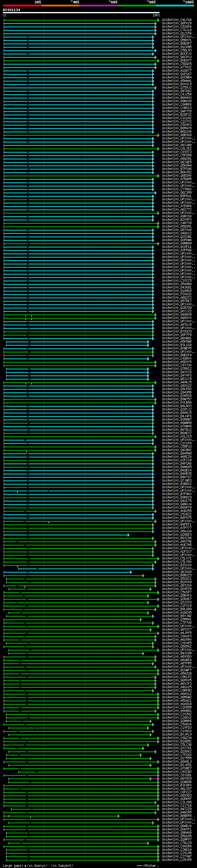The image size is (197, 868).
Task: Click purple segment on A8Y9S9 alignment row
Action: click(x=155, y=779)
